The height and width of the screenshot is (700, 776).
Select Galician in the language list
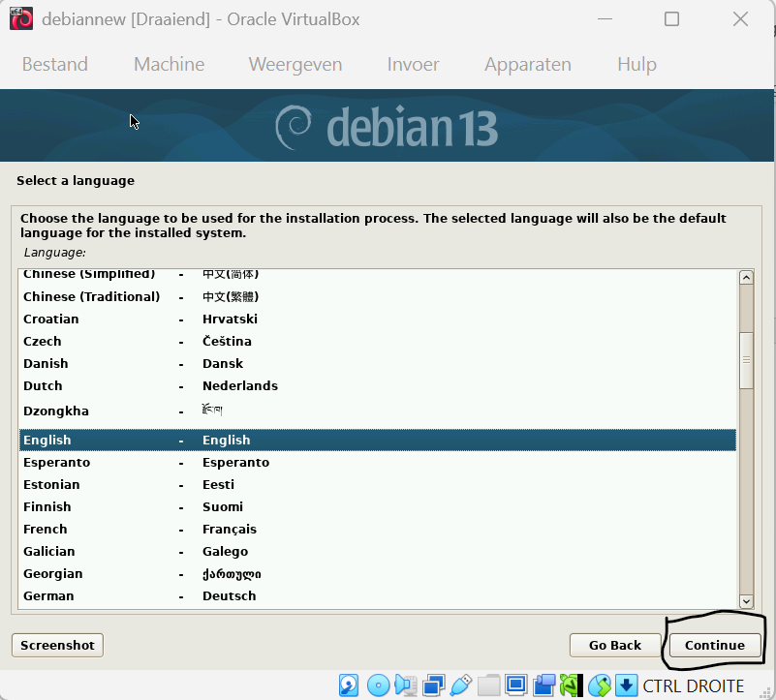[x=378, y=552]
